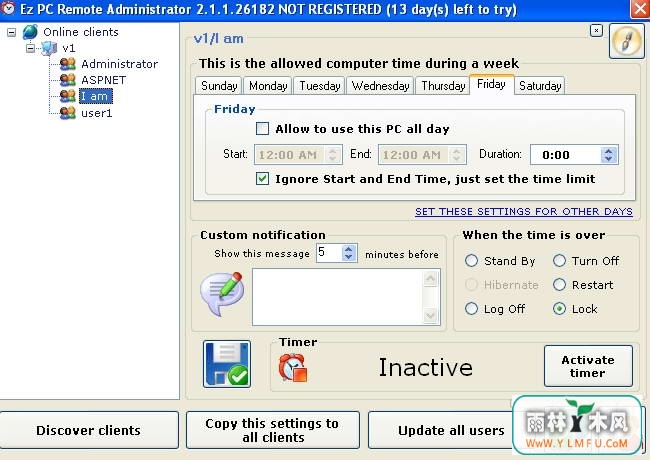650x460 pixels.
Task: Collapse the Online clients tree node
Action: click(12, 32)
